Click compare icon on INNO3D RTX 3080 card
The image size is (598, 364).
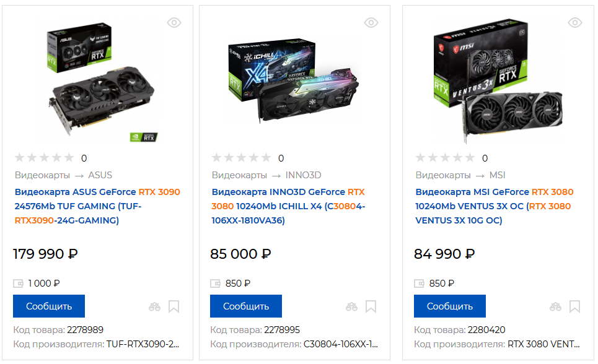352,306
